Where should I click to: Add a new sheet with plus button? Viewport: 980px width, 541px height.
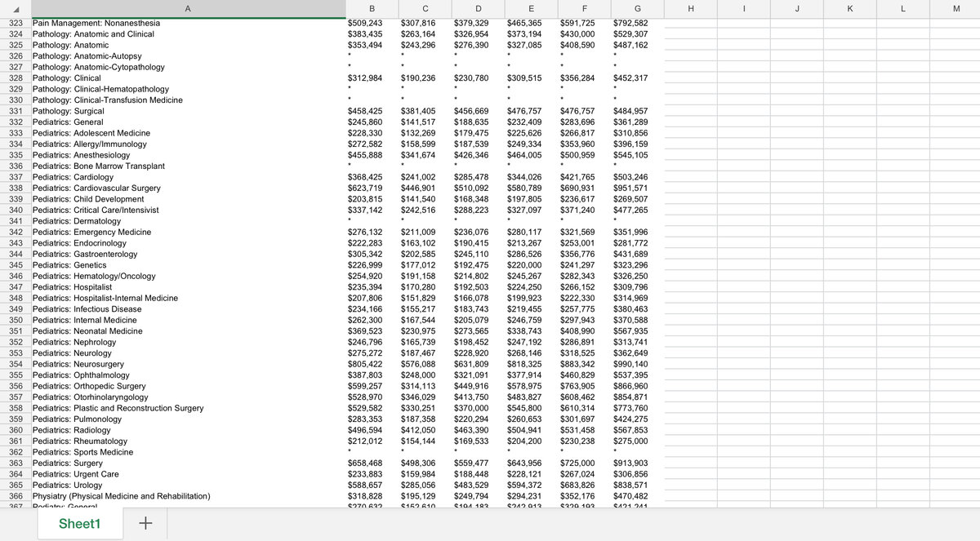click(x=145, y=523)
